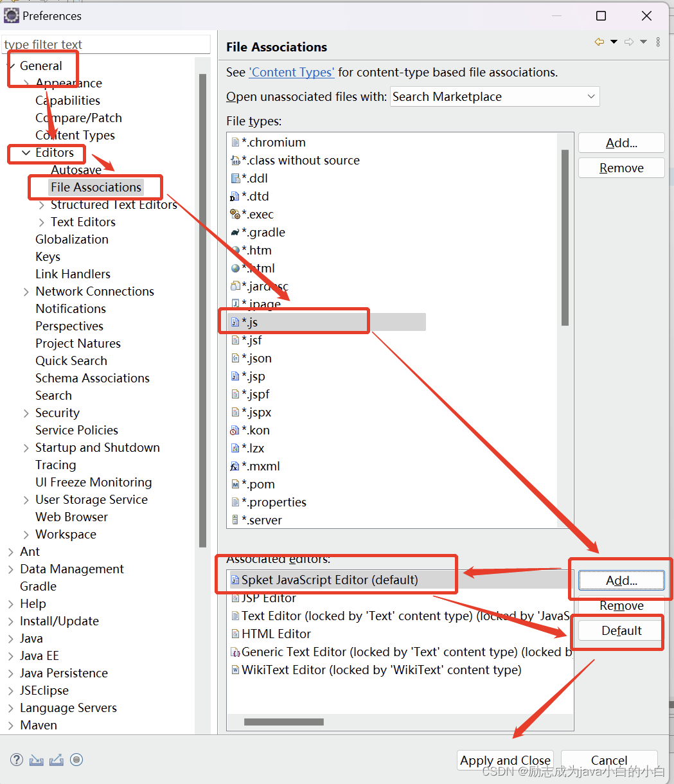
Task: Click the File types Remove button
Action: pyautogui.click(x=621, y=168)
